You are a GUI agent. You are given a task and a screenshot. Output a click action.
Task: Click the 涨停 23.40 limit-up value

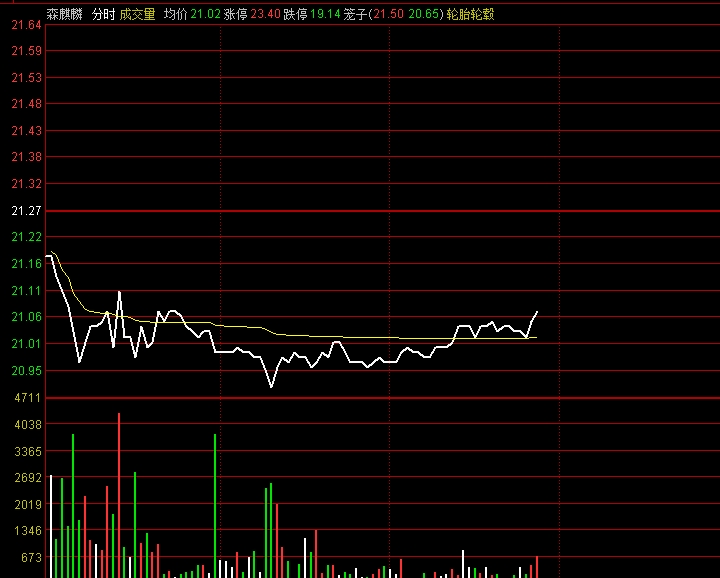(265, 14)
